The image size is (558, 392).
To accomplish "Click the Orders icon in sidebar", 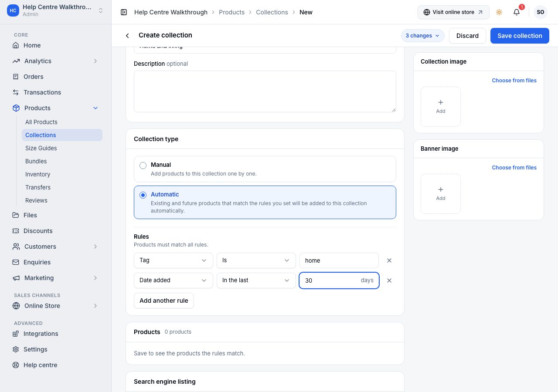I will pyautogui.click(x=16, y=77).
